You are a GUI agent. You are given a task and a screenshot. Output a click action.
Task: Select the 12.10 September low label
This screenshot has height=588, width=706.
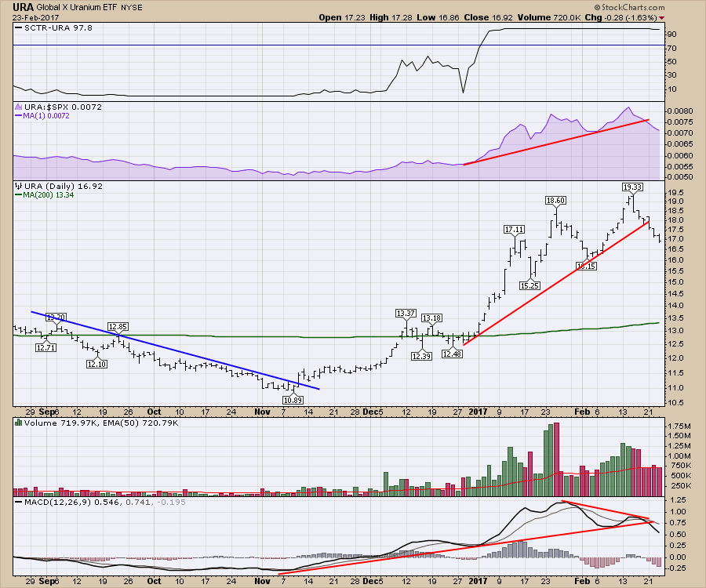click(96, 364)
